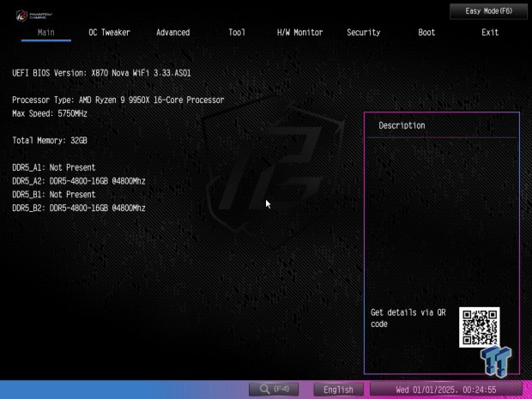
Task: Open the Exit tab
Action: (490, 33)
